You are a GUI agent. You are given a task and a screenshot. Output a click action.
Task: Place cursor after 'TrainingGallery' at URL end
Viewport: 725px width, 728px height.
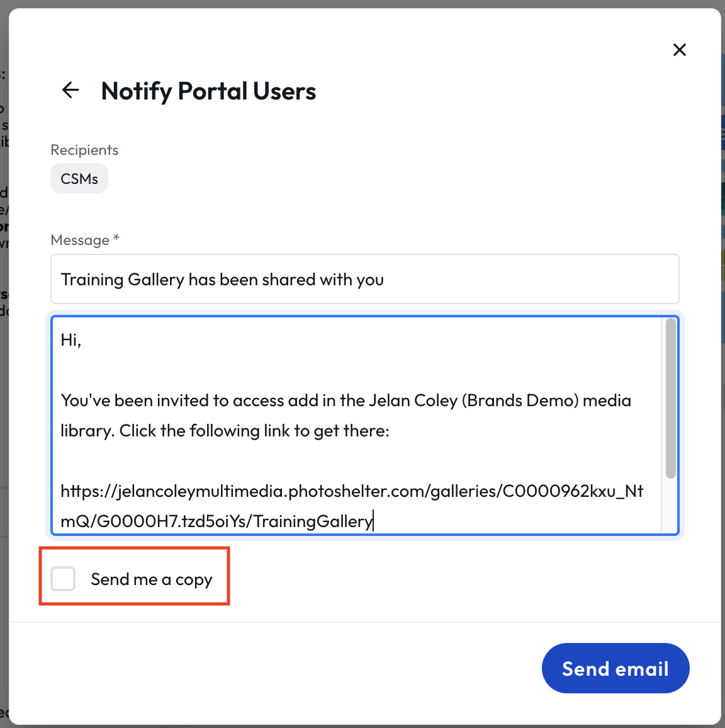point(374,521)
